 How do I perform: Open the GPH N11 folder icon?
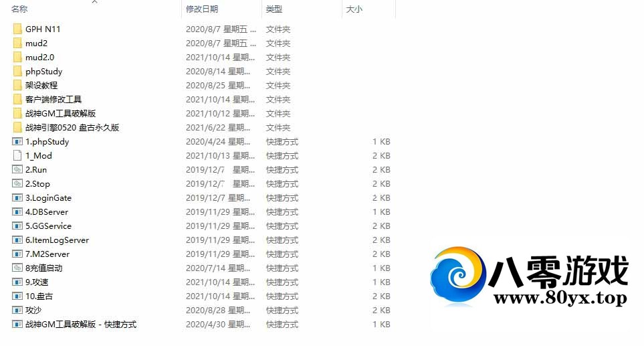(17, 29)
